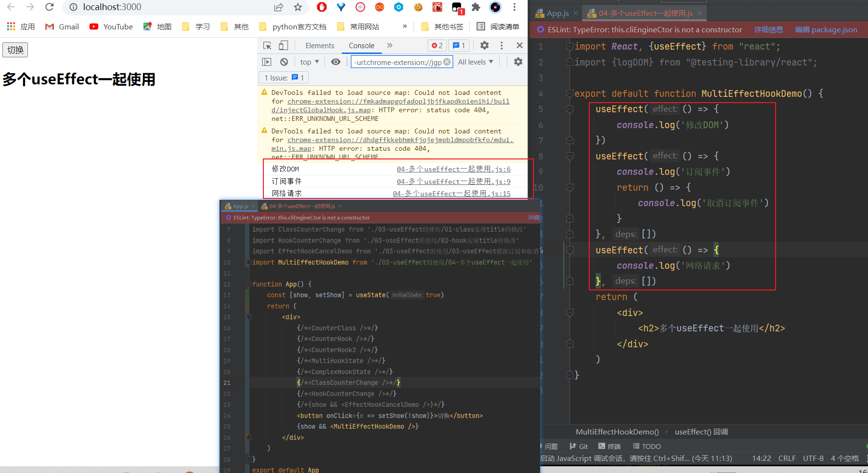Go back to previous page
This screenshot has width=868, height=473.
pos(11,7)
